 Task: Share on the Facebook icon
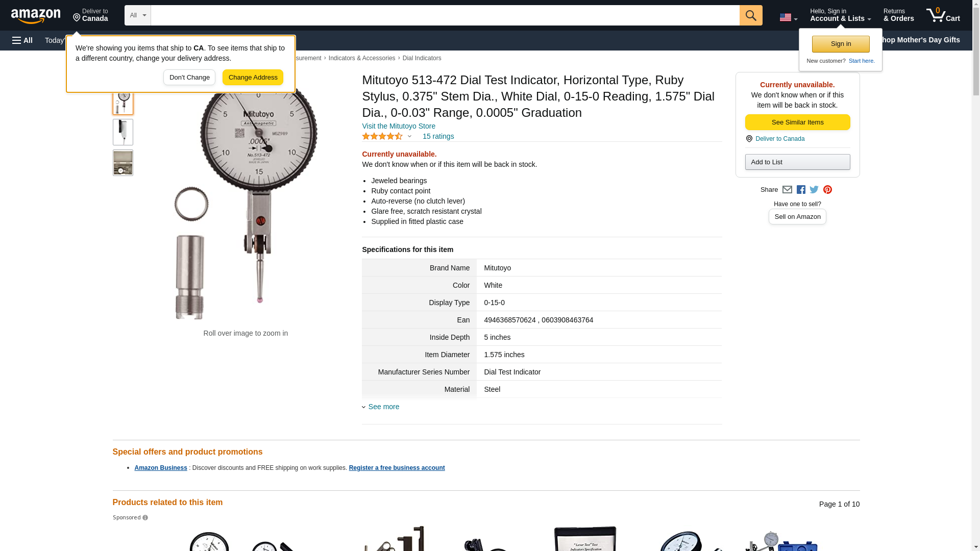click(801, 190)
